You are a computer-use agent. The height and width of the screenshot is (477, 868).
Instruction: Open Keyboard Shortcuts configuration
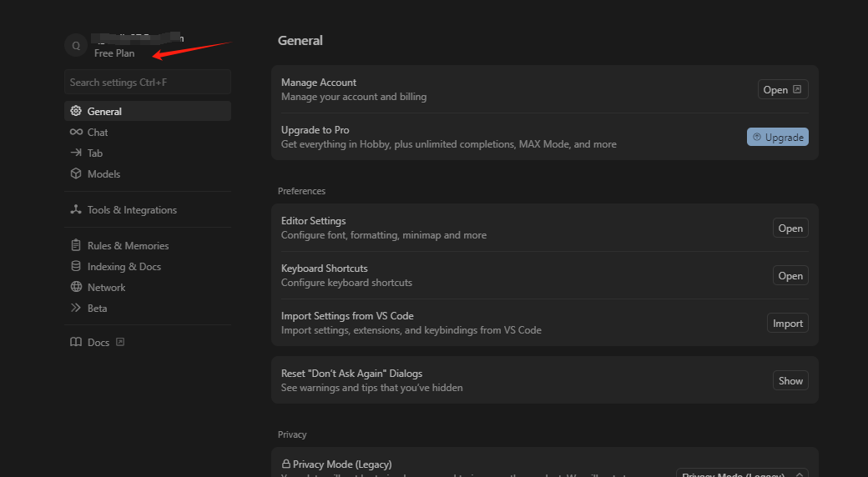coord(790,276)
